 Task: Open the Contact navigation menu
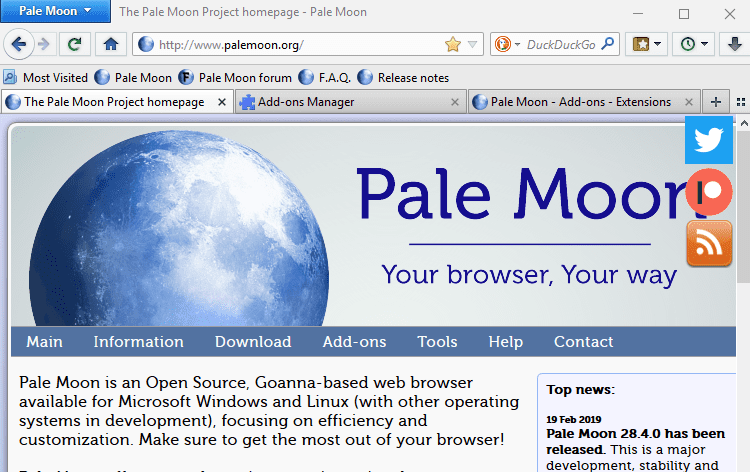point(584,341)
